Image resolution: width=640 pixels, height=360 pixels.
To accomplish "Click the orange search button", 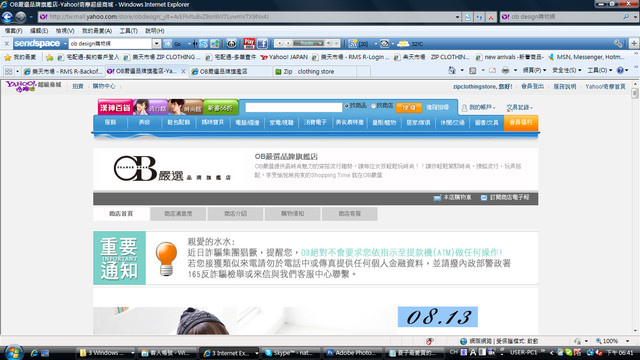I will pyautogui.click(x=409, y=107).
